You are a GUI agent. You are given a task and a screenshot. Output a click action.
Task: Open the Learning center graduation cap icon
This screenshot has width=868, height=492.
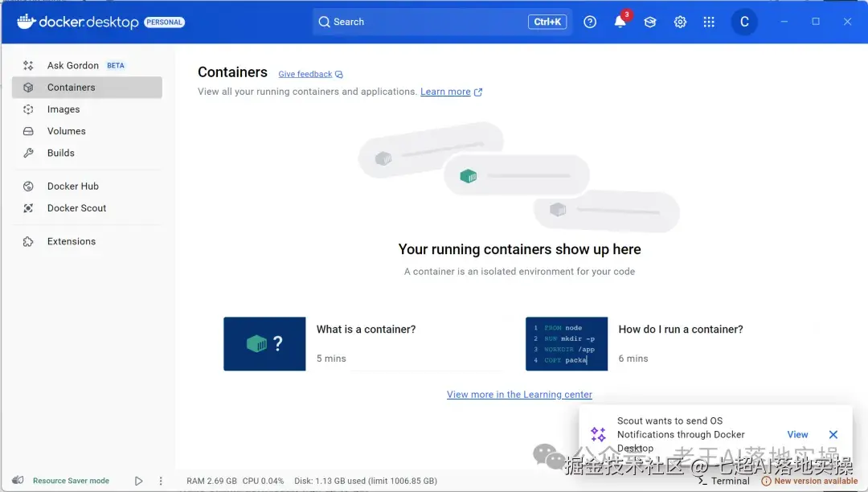(650, 23)
